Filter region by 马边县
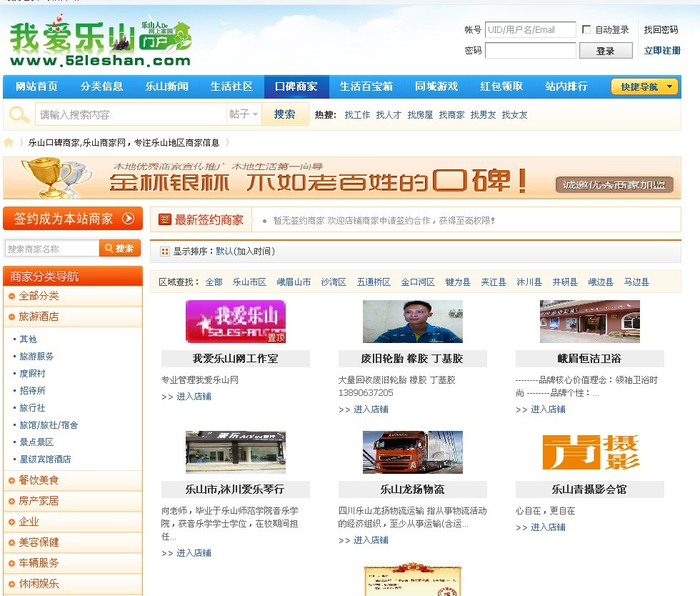 pos(636,282)
